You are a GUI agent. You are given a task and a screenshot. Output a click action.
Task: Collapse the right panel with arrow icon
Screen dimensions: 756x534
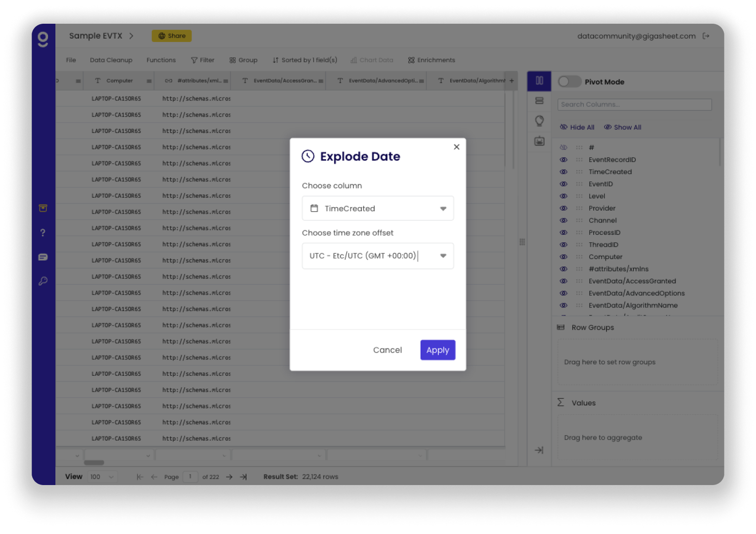539,450
